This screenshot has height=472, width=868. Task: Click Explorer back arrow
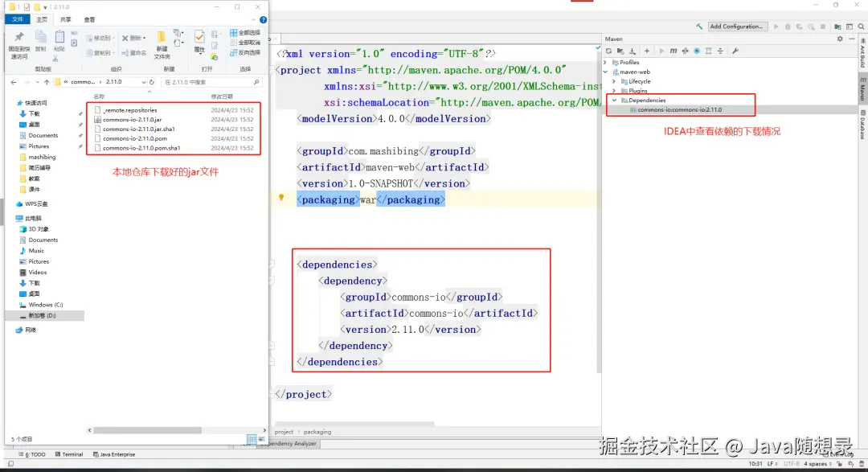[x=14, y=82]
